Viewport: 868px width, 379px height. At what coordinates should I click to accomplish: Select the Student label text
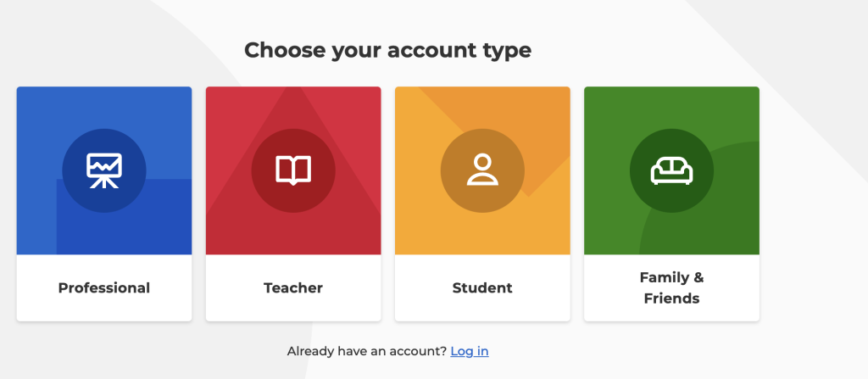[482, 288]
